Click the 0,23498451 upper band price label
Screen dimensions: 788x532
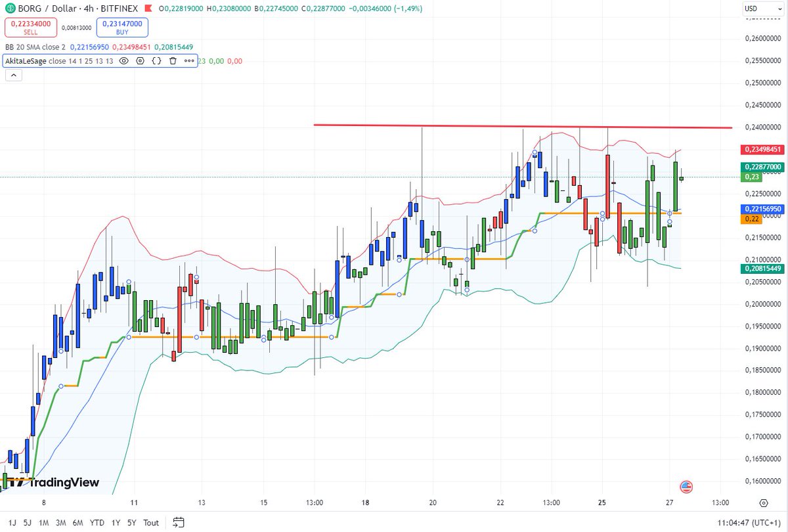(x=762, y=150)
